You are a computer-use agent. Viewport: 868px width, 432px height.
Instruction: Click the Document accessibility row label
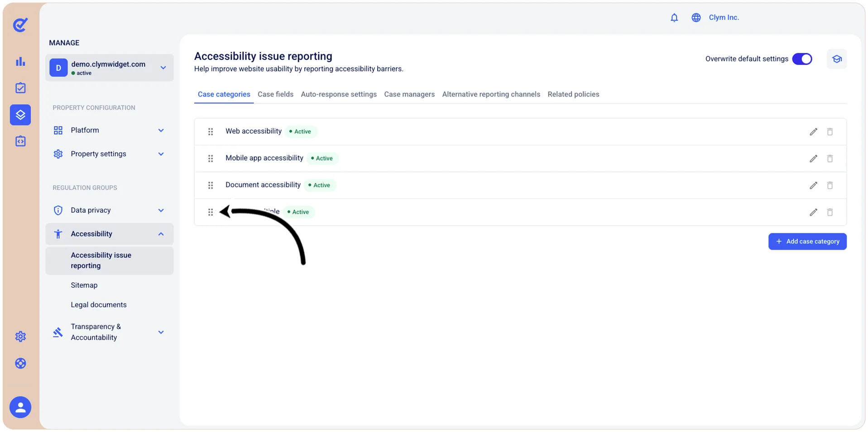pyautogui.click(x=263, y=185)
